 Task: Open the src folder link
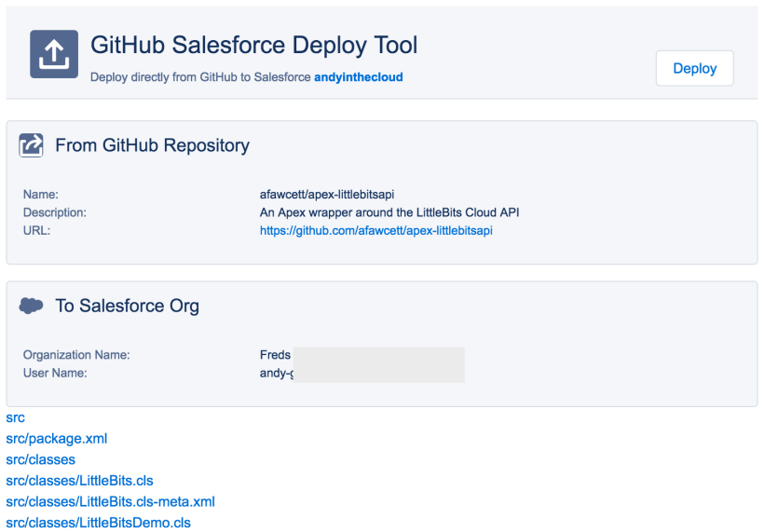15,417
